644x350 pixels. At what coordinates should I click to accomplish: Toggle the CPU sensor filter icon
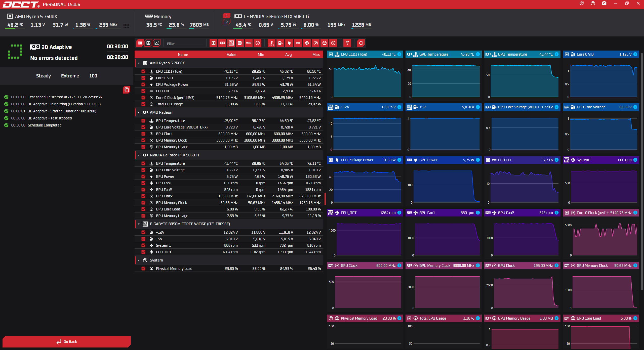[214, 43]
